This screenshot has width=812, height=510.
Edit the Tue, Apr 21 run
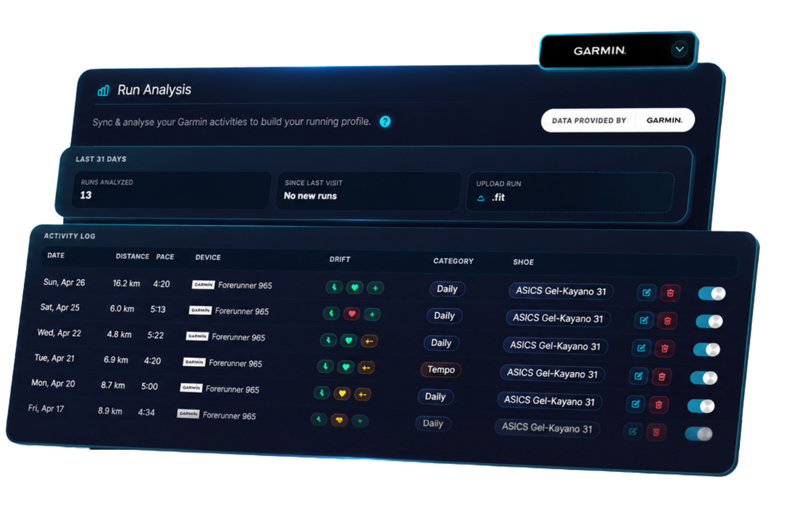click(x=638, y=376)
